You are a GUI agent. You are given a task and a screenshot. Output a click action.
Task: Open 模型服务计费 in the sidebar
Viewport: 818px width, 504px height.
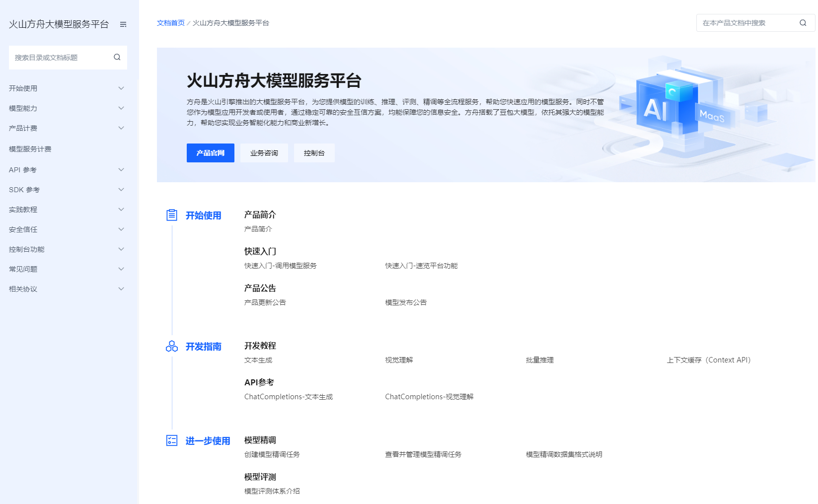(30, 149)
